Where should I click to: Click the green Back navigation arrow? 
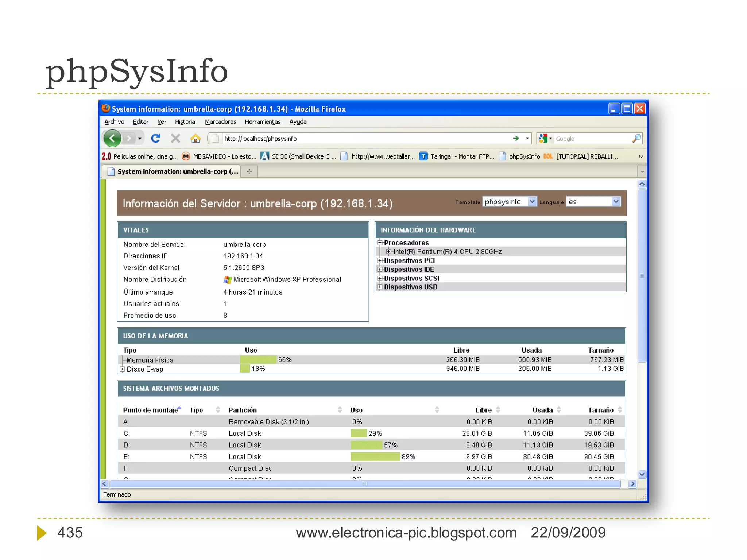112,138
